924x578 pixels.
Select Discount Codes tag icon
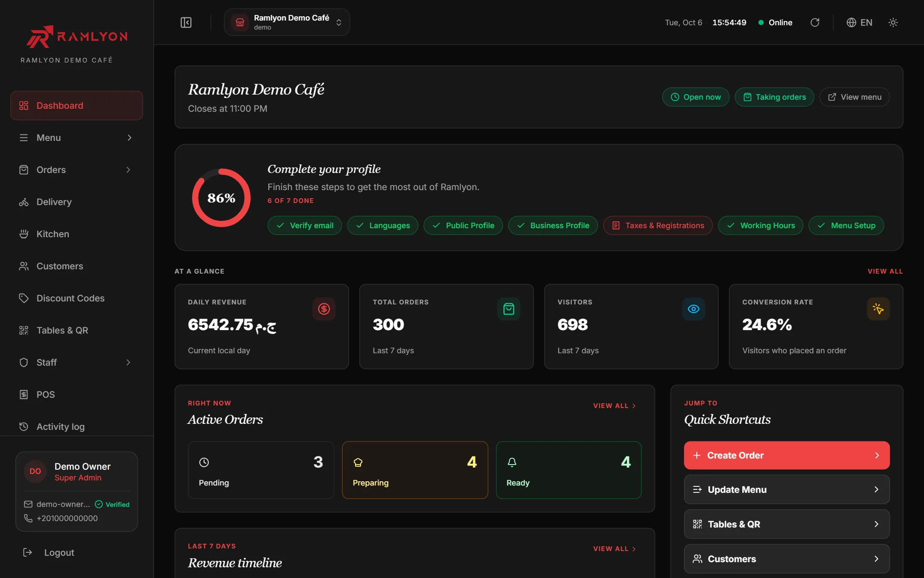24,298
